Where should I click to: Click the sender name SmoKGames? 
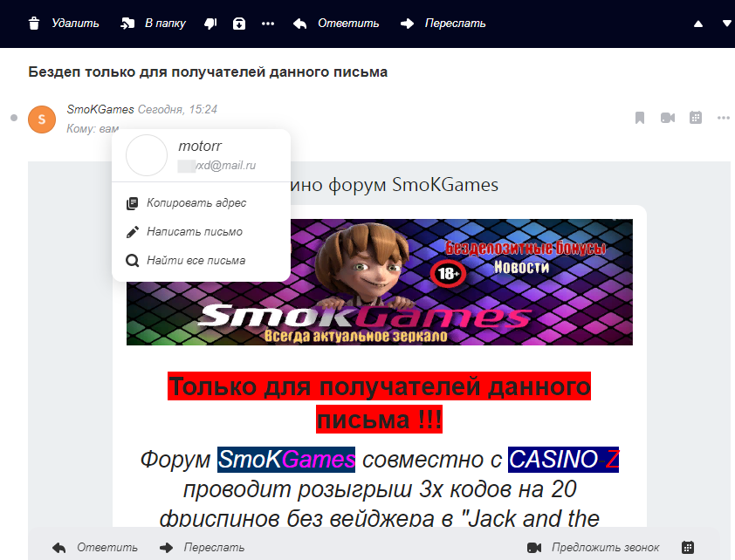tap(100, 110)
